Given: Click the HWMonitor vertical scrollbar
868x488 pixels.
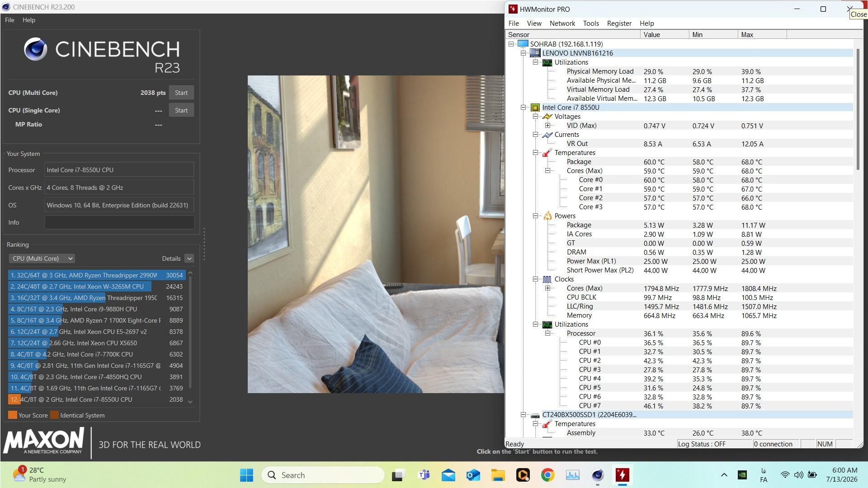Looking at the screenshot, I should click(858, 108).
